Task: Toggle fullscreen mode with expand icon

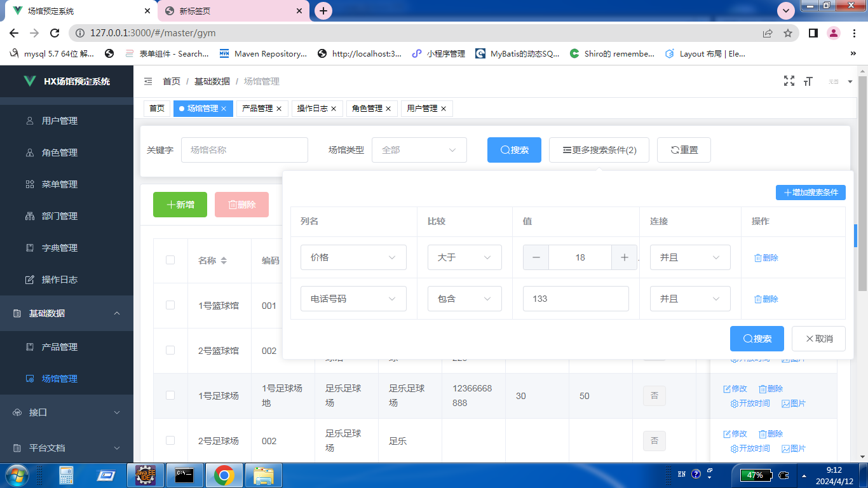Action: pos(789,81)
